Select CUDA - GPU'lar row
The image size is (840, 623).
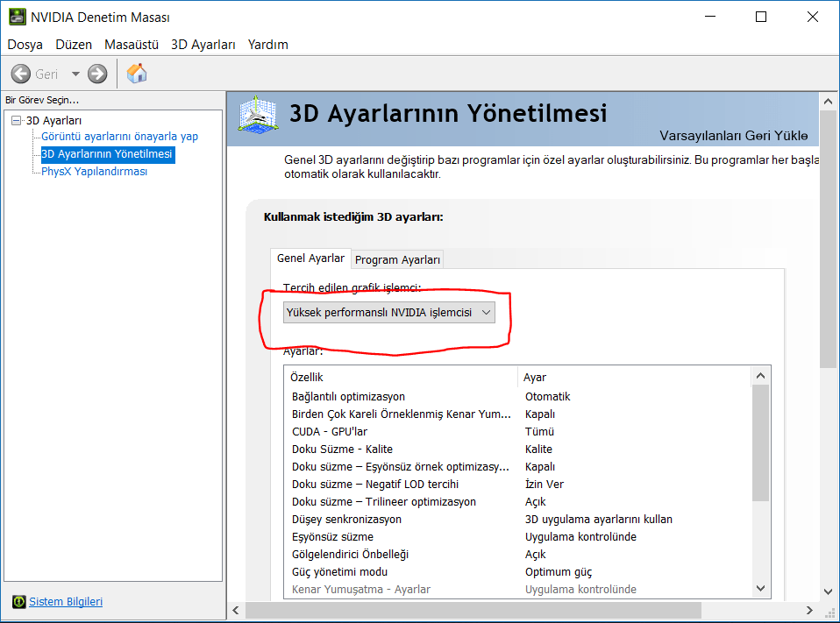point(518,431)
